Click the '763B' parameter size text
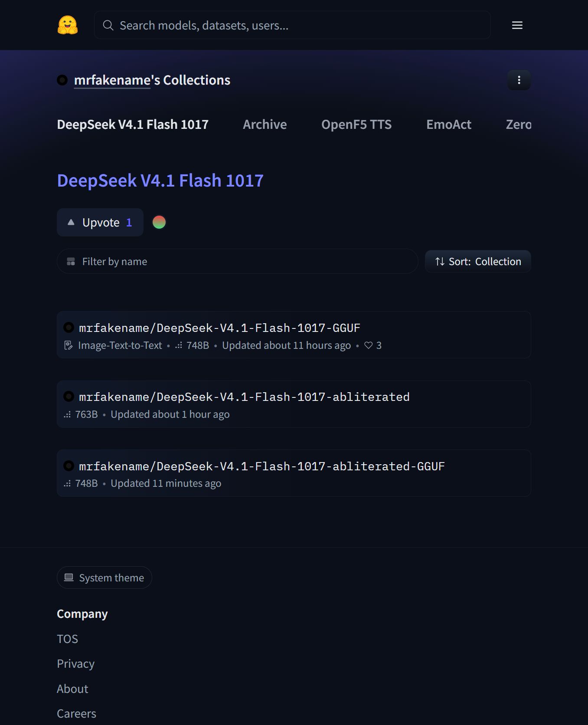The image size is (588, 725). [x=87, y=414]
